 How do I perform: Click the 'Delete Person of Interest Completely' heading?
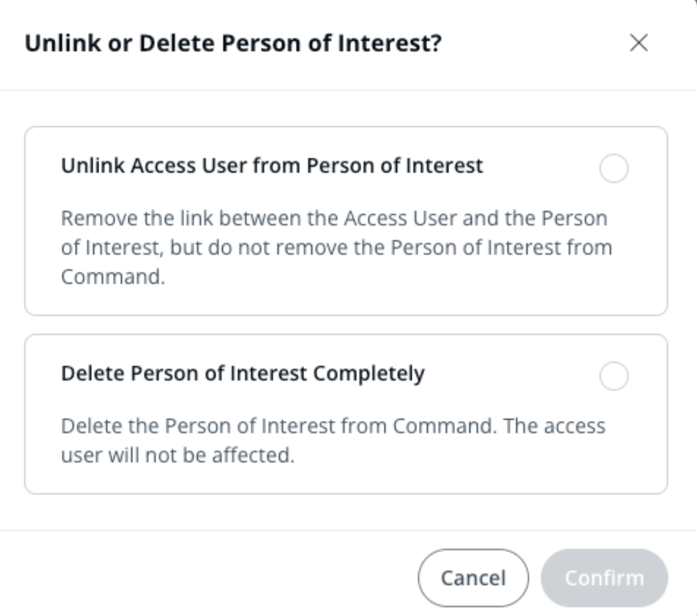243,373
